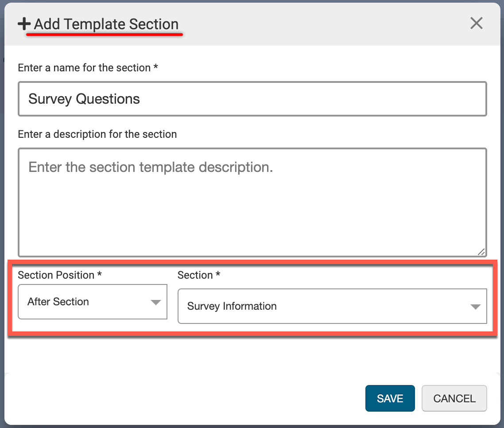Click the 'Enter a description for the section' label

coord(97,134)
